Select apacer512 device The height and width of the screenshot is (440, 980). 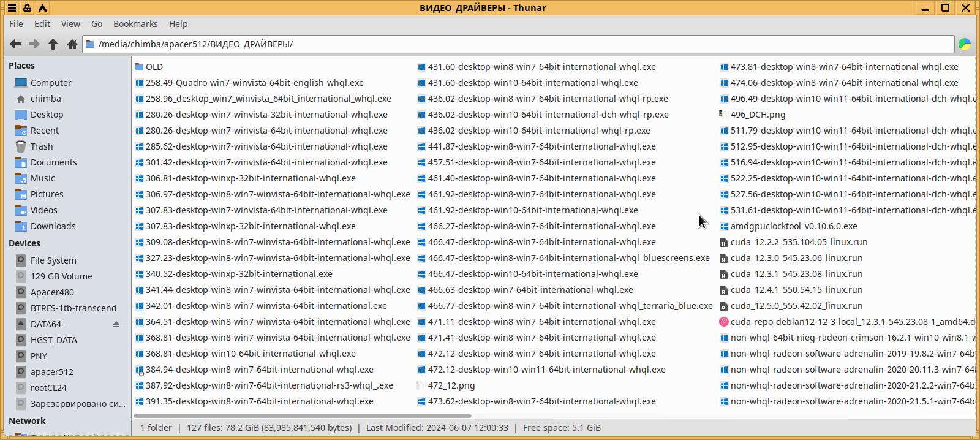pyautogui.click(x=51, y=372)
